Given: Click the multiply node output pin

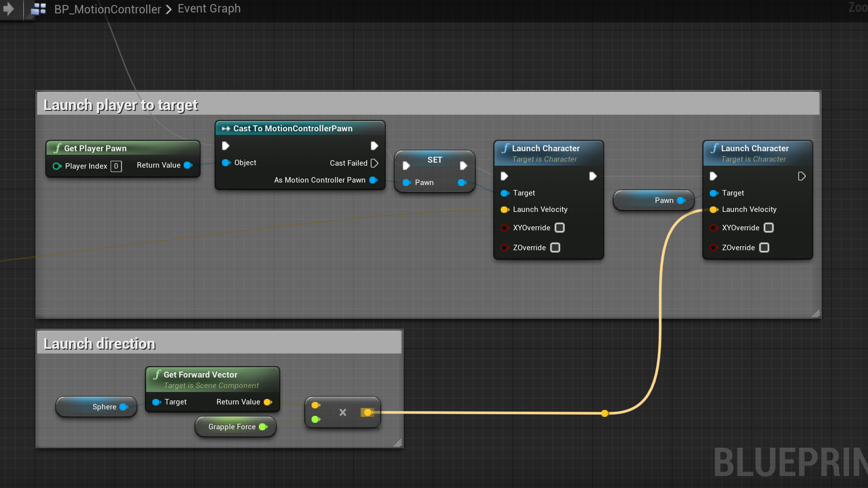Looking at the screenshot, I should [x=367, y=412].
